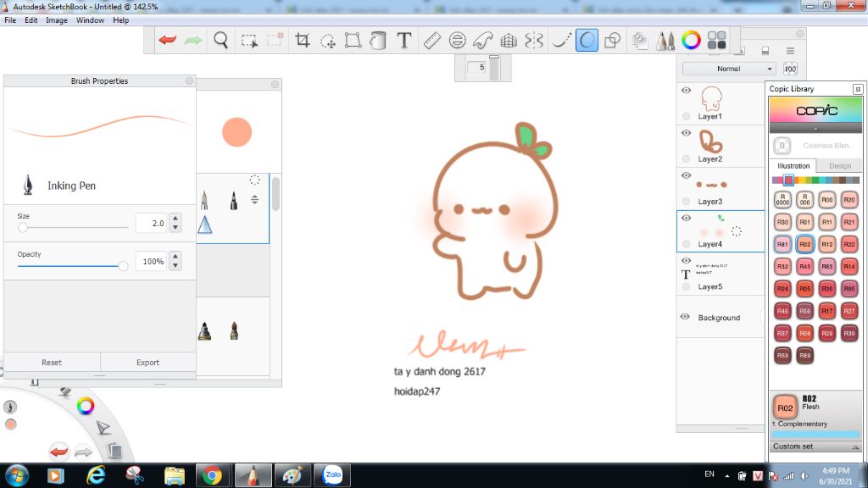Open the Perspective Guides tool

[509, 40]
